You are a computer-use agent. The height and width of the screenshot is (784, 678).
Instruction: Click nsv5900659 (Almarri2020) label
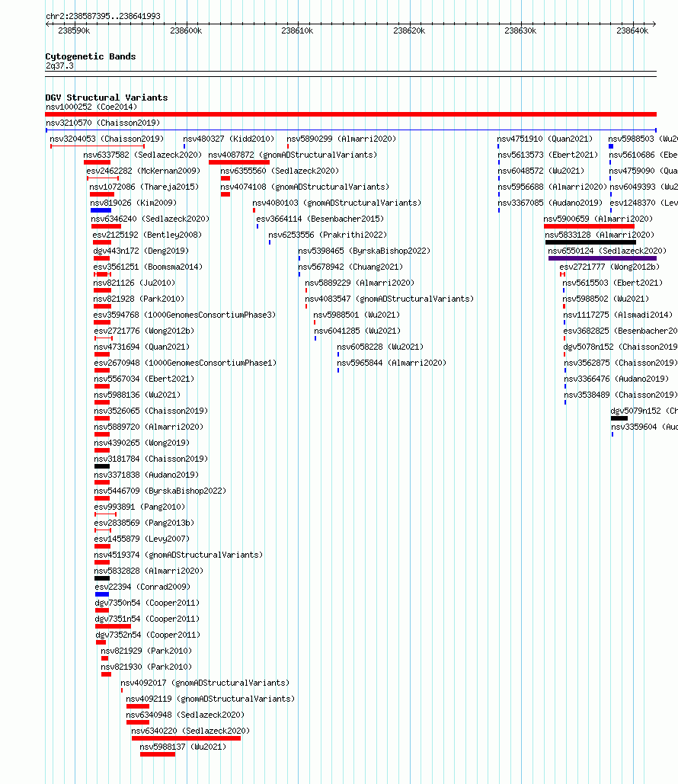pos(598,219)
